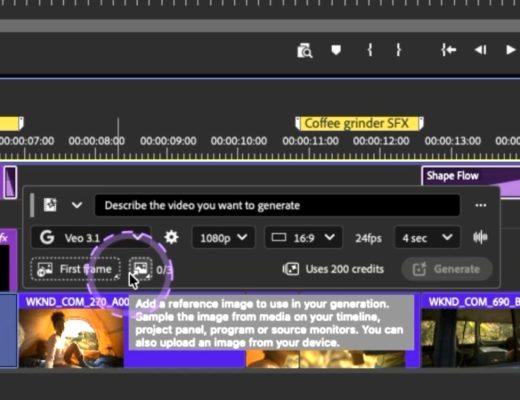The image size is (520, 400).
Task: Open the 16:9 aspect ratio dropdown
Action: pos(303,238)
